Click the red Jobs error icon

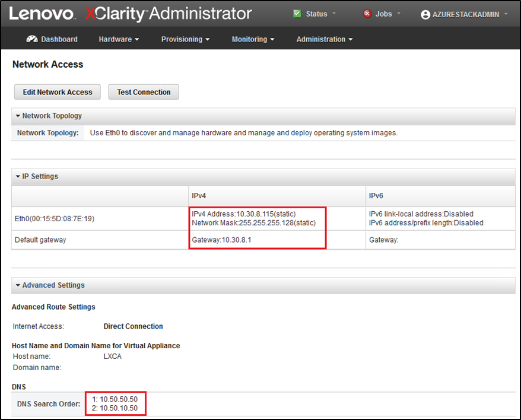[x=367, y=14]
